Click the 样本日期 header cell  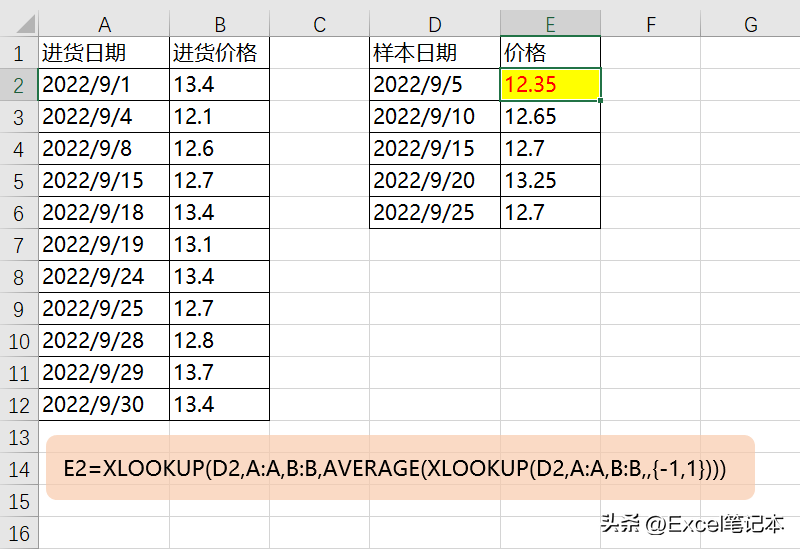pyautogui.click(x=435, y=53)
